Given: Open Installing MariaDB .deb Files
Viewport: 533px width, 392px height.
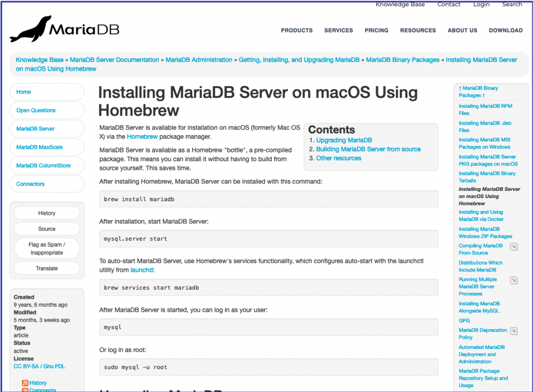Looking at the screenshot, I should pos(485,126).
